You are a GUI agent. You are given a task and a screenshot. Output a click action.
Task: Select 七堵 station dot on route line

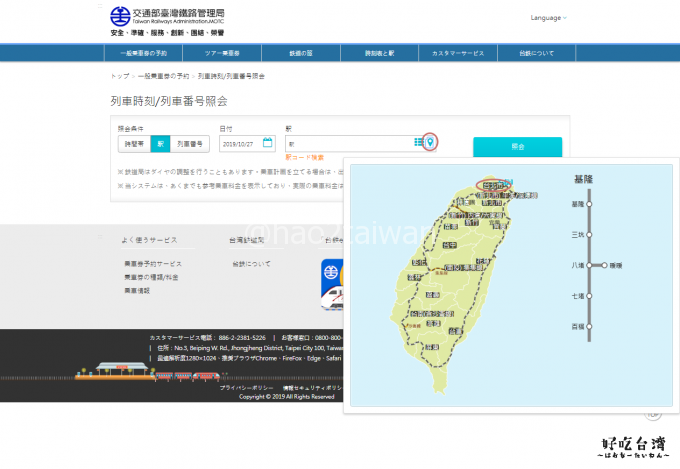pyautogui.click(x=590, y=297)
